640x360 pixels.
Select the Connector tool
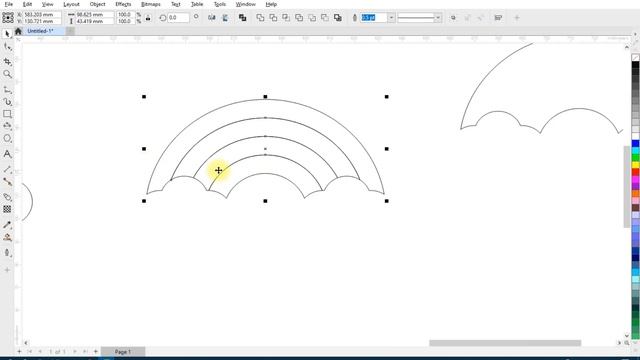7,182
